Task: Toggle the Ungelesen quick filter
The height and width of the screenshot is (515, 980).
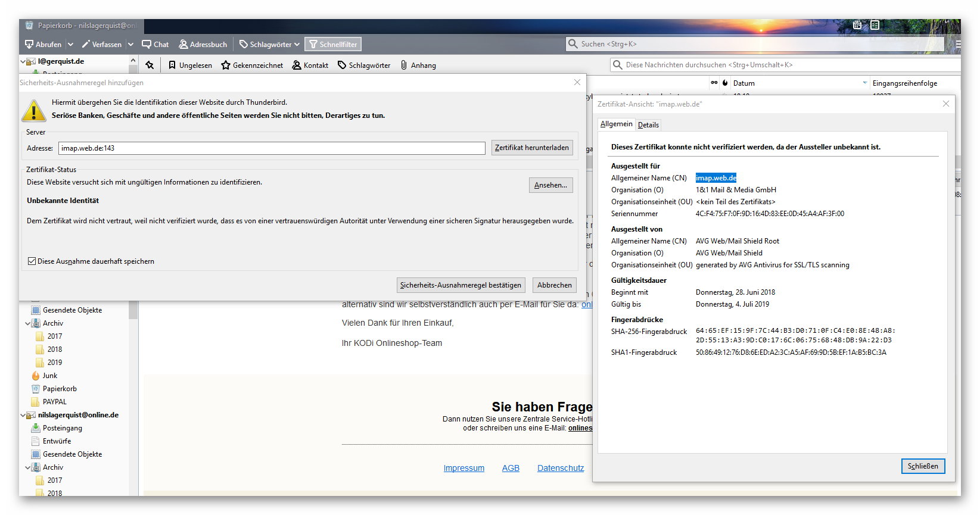Action: click(190, 65)
